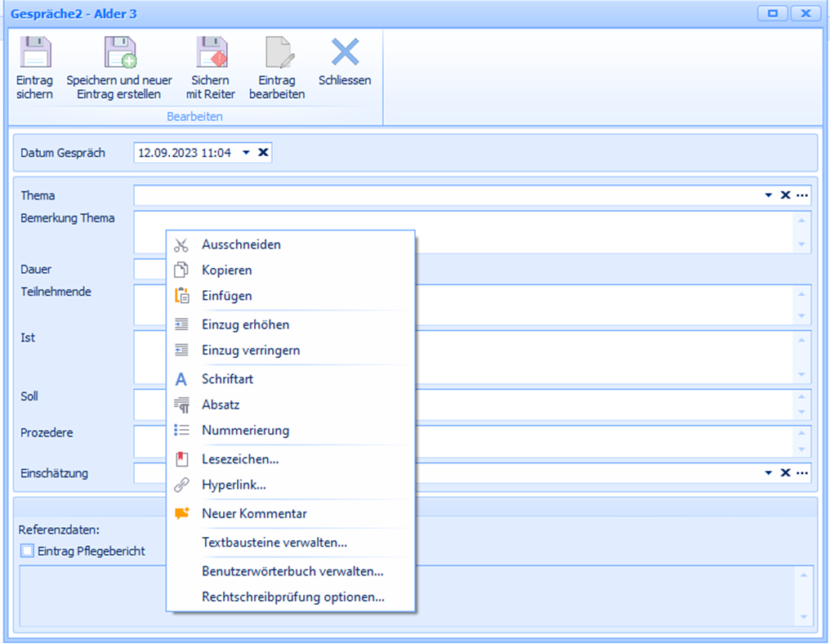Open Eintrag bearbeiten from the toolbar
Screen dimensions: 830x644
point(277,53)
